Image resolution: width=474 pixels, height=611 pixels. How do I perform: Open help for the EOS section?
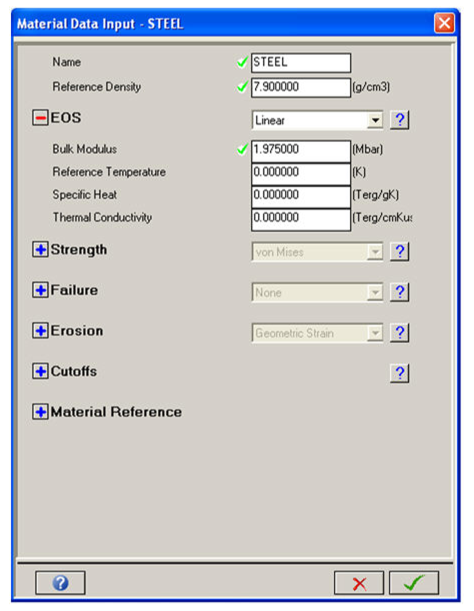[400, 120]
